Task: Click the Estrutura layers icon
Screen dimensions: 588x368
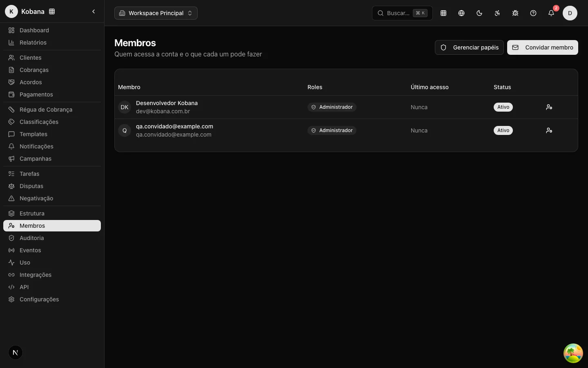Action: tap(11, 213)
